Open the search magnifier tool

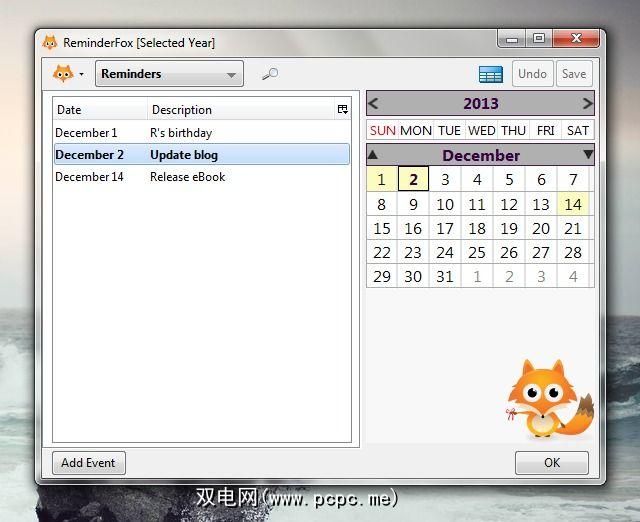point(270,74)
